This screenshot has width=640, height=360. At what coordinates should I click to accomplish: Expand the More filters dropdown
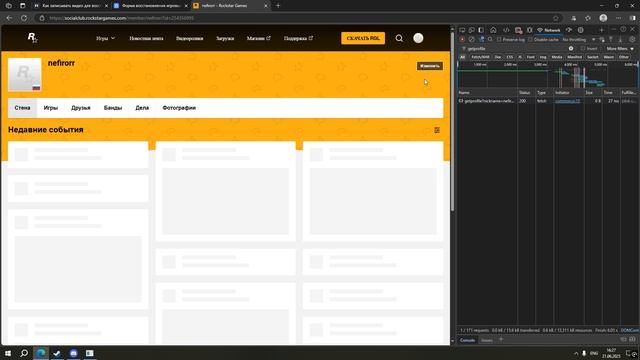click(x=620, y=49)
